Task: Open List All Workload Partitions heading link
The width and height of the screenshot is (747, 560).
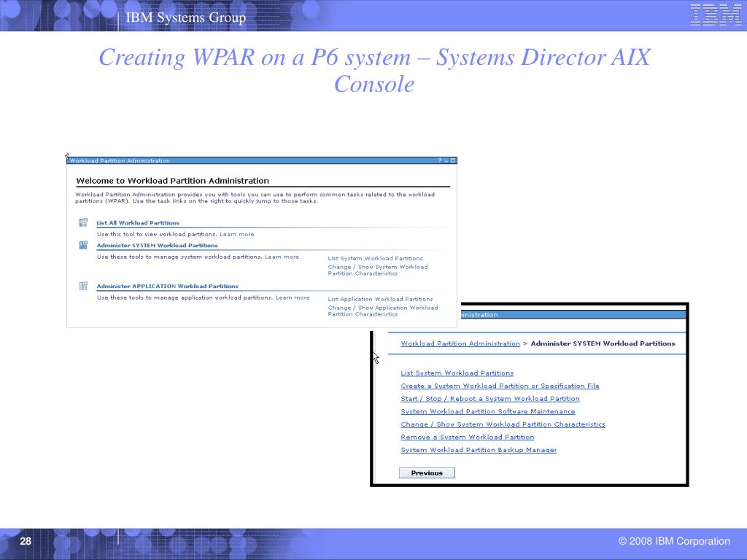Action: [x=138, y=223]
